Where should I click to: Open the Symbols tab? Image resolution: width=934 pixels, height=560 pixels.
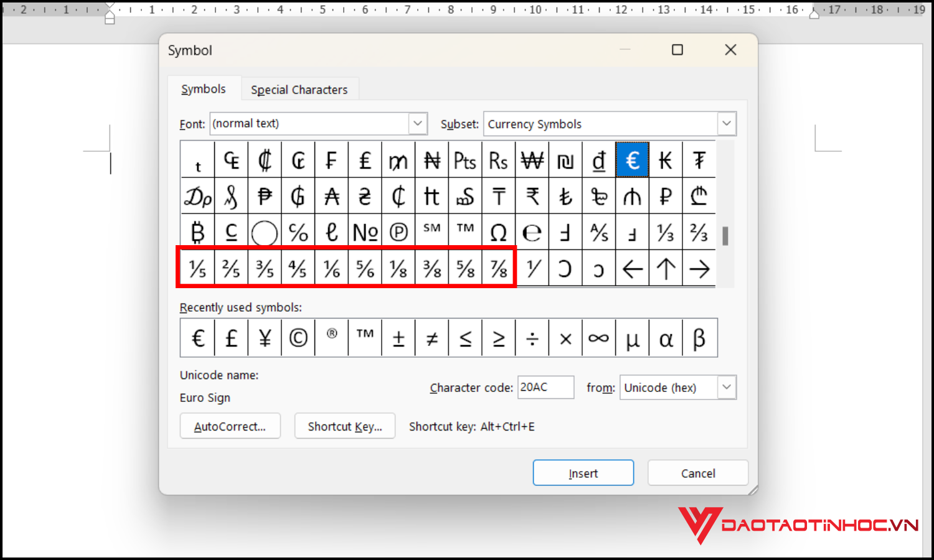click(x=203, y=89)
